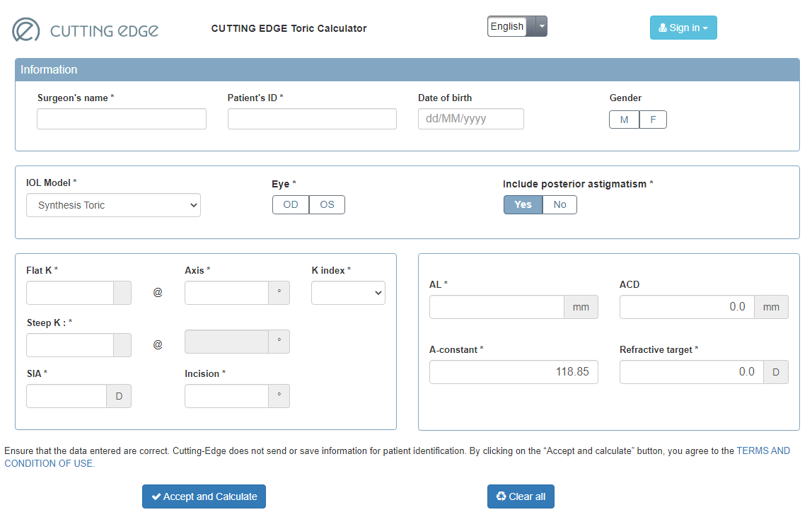812x529 pixels.
Task: Click the ACD input field
Action: coord(688,307)
